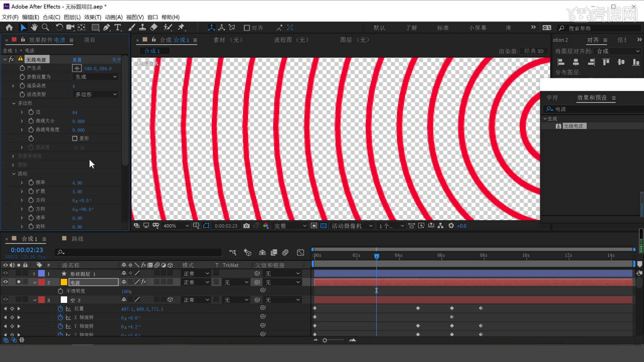
Task: Select the Roto Brush tool
Action: tap(168, 27)
